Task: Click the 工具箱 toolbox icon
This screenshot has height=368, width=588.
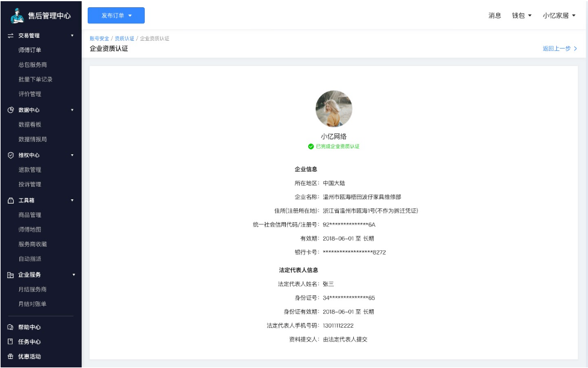Action: pos(10,201)
